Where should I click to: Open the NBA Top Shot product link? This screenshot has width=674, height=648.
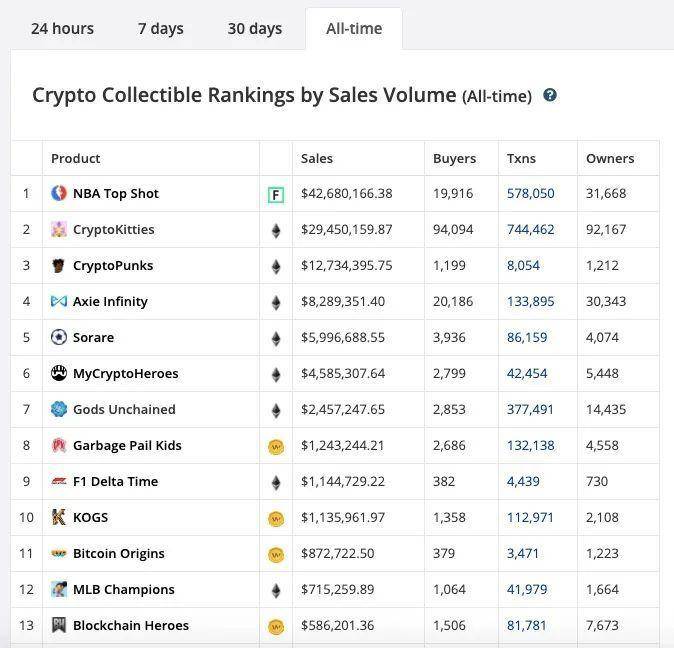point(116,194)
